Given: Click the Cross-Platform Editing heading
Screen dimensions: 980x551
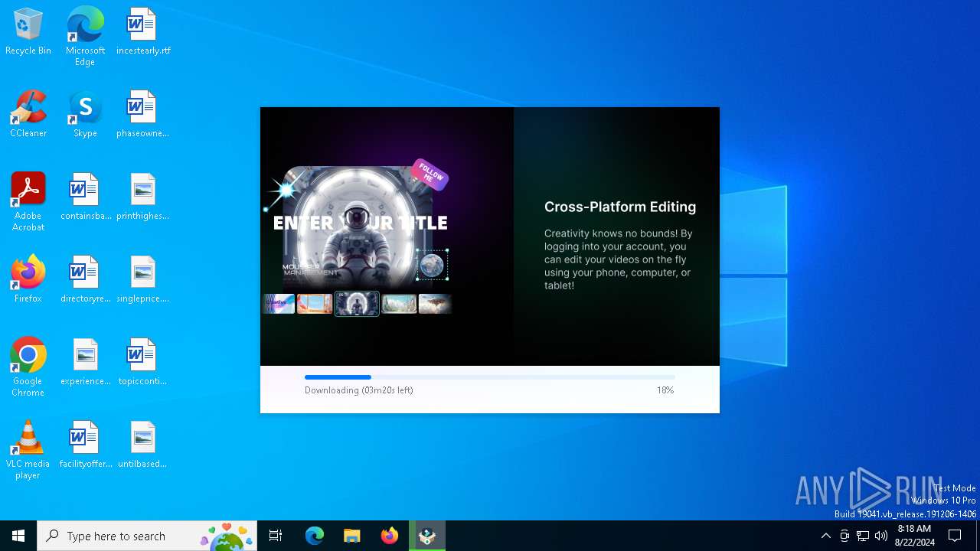Looking at the screenshot, I should tap(620, 207).
